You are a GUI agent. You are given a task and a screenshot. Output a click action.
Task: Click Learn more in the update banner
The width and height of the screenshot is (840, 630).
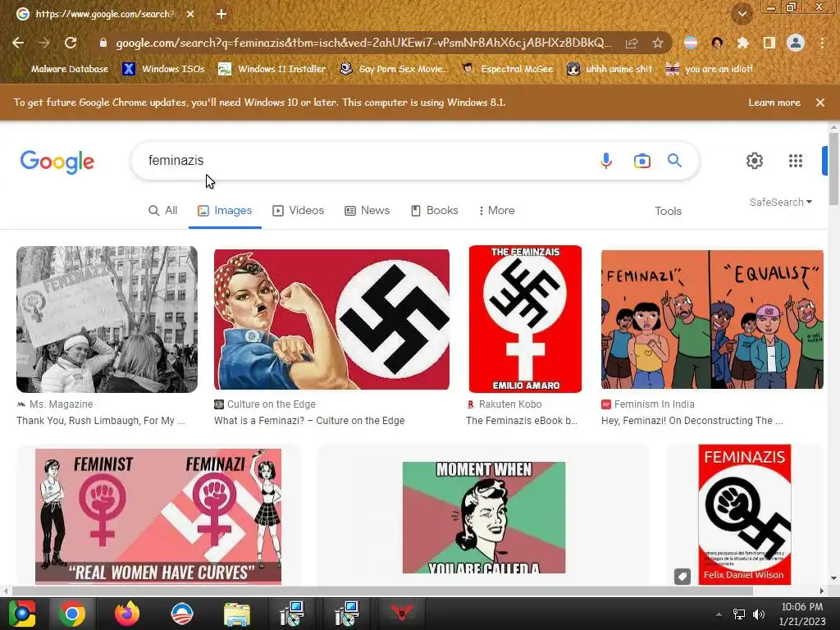click(x=774, y=103)
